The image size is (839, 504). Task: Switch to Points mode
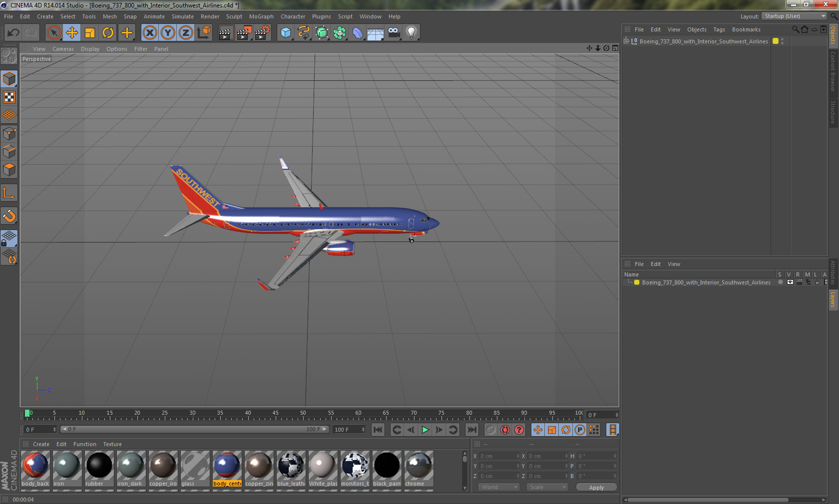pyautogui.click(x=9, y=133)
